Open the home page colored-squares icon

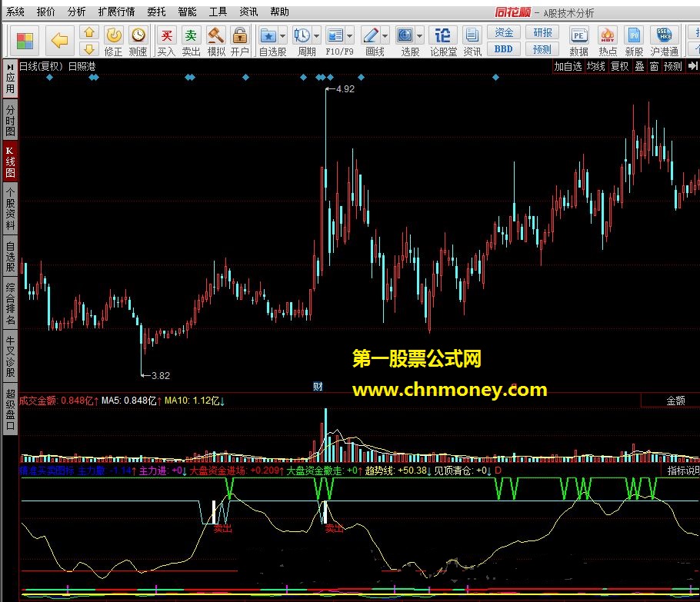point(25,41)
